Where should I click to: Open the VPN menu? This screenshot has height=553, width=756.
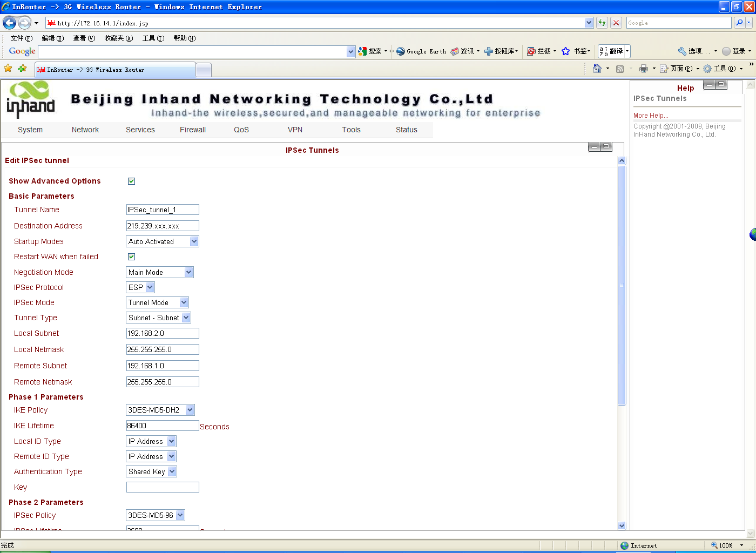[x=295, y=130]
